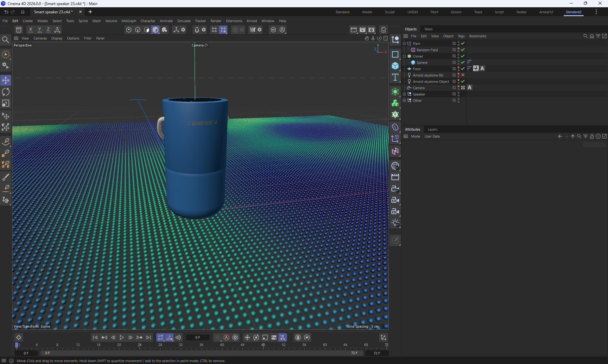
Task: Click the Cube primitive icon
Action: (395, 66)
